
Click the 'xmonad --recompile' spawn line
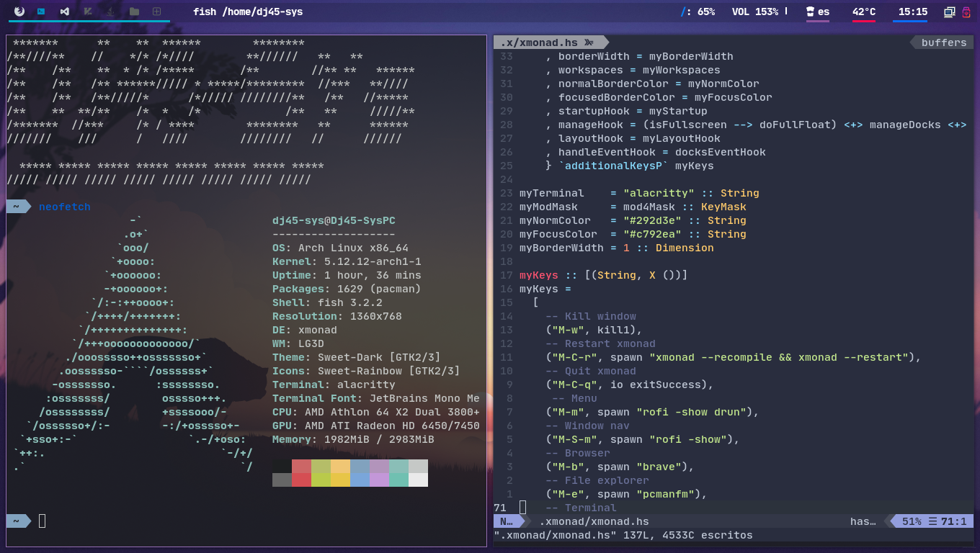(734, 357)
